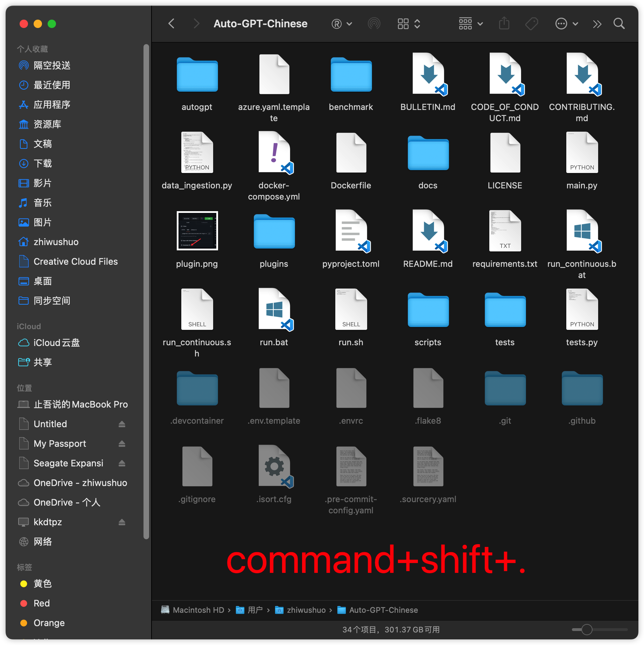Open the group-by options dropdown
This screenshot has width=644, height=645.
tap(471, 24)
